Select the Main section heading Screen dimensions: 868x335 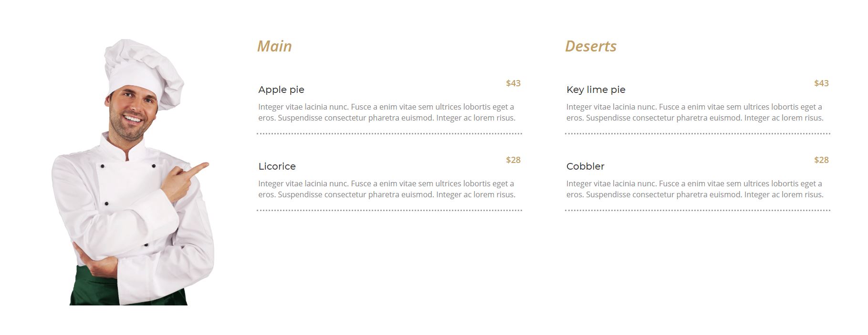coord(274,46)
